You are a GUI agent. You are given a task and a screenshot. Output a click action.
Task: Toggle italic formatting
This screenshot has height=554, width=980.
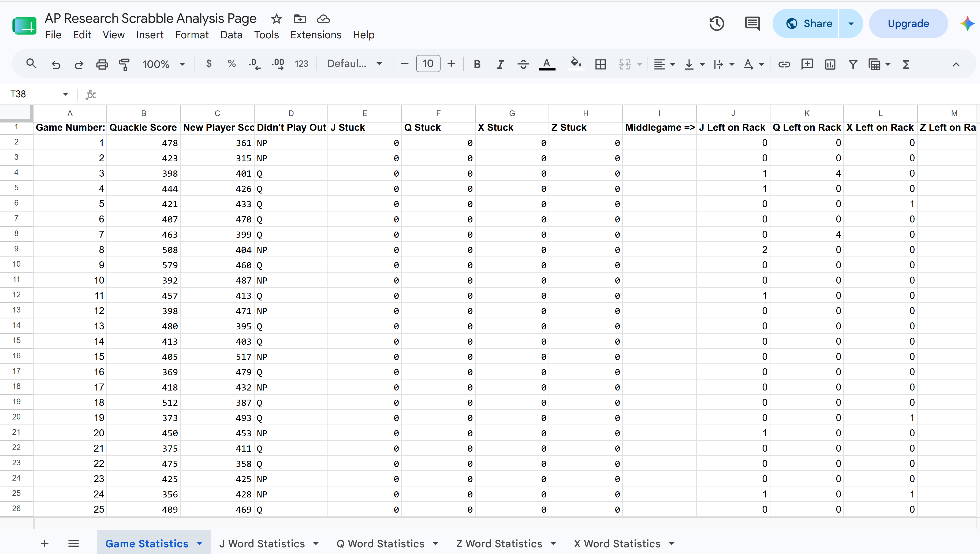tap(500, 64)
